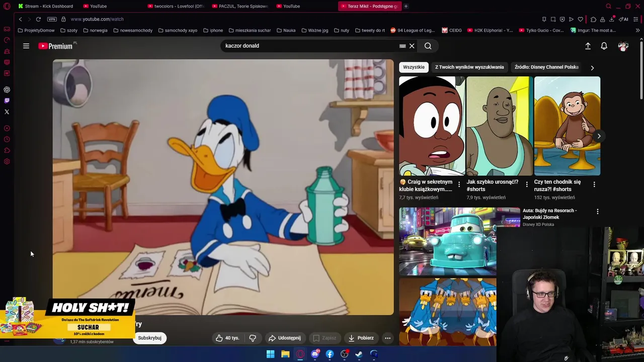Open the CEIDG bookmark
644x362 pixels.
pyautogui.click(x=452, y=30)
